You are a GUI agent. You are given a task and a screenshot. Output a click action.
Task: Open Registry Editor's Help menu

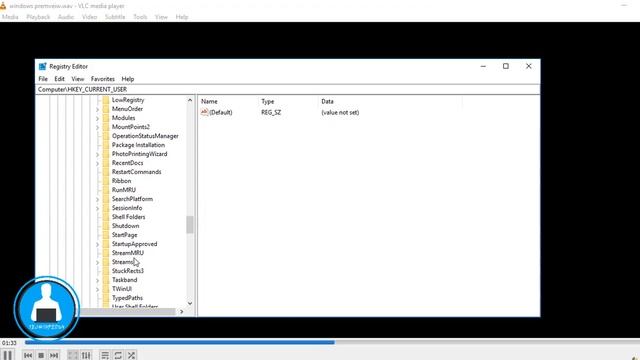128,79
